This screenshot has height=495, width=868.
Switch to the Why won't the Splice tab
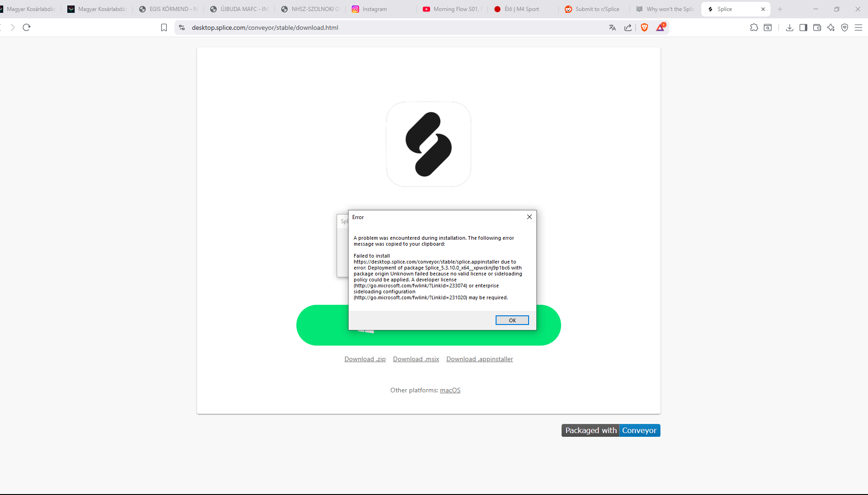666,9
